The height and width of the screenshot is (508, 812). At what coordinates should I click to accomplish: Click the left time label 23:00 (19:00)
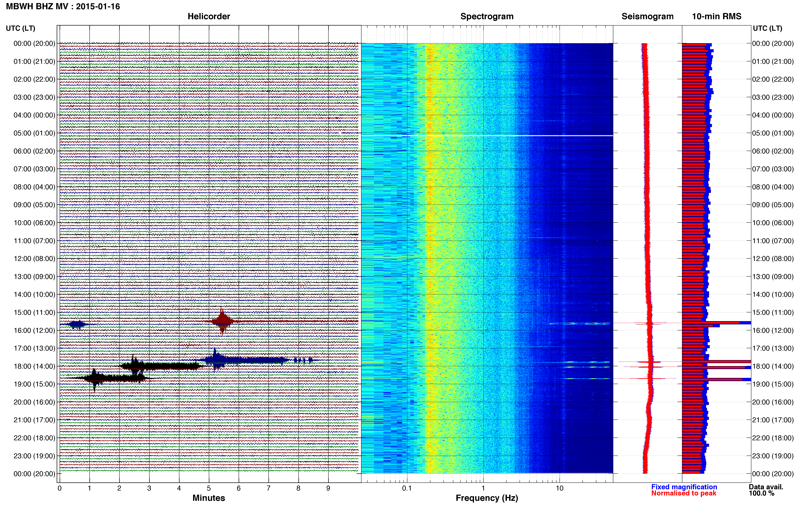pyautogui.click(x=34, y=456)
